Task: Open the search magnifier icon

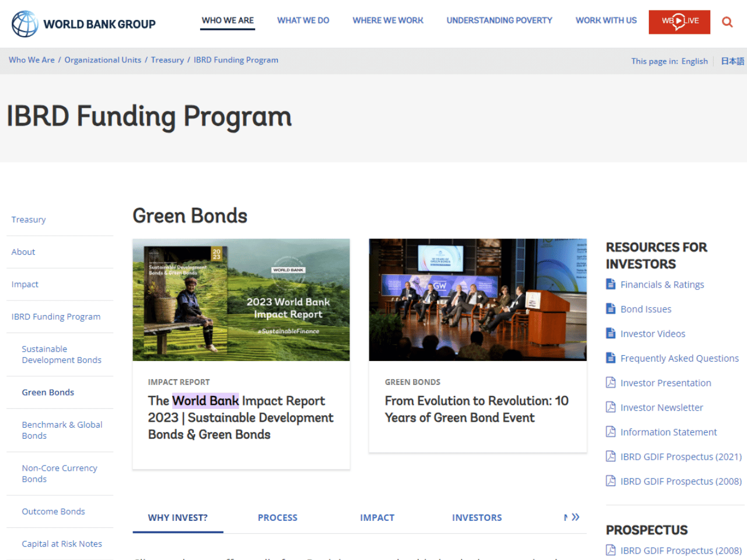Action: [727, 22]
